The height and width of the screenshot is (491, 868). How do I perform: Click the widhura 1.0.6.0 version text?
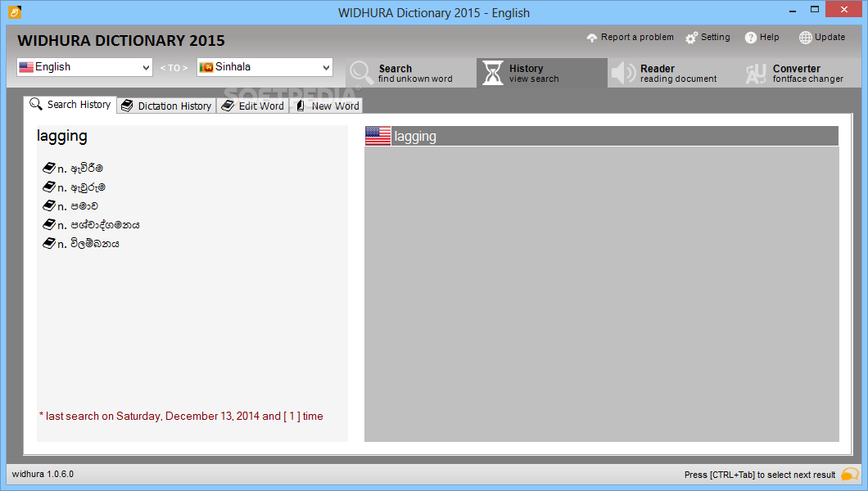[x=43, y=474]
